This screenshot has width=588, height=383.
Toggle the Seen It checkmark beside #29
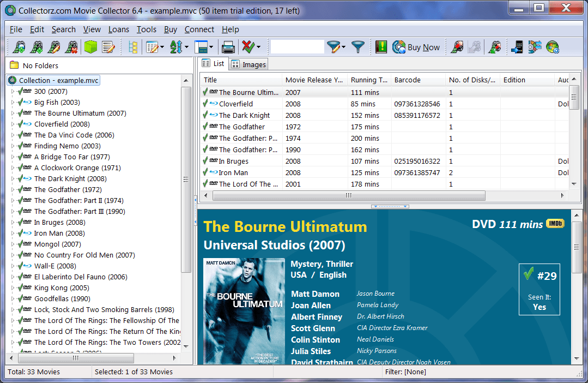pos(528,274)
